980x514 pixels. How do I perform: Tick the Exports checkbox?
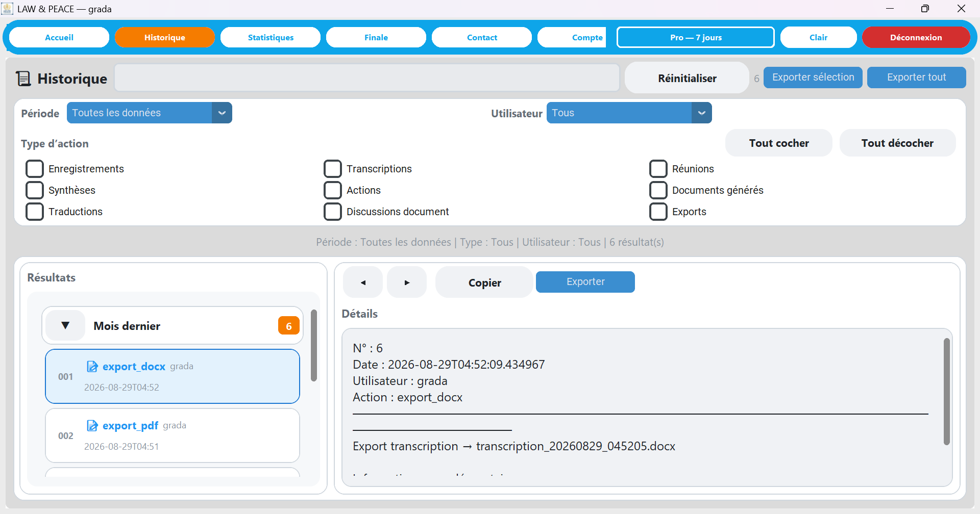coord(658,212)
